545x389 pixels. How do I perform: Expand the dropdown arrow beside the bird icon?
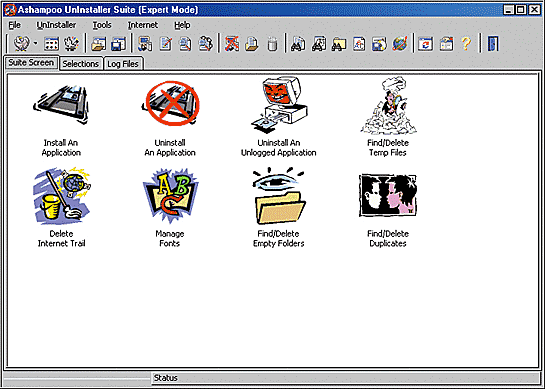pyautogui.click(x=35, y=43)
